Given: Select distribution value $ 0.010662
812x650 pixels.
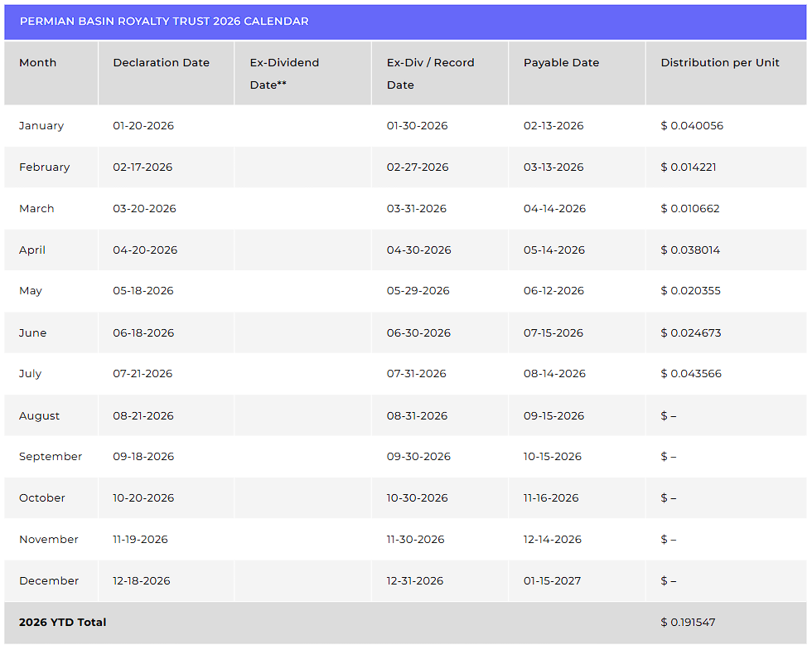Looking at the screenshot, I should tap(690, 209).
